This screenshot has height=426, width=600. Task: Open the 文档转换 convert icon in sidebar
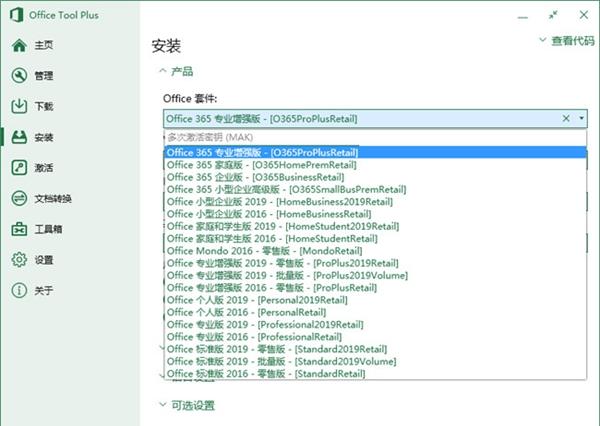(x=19, y=198)
